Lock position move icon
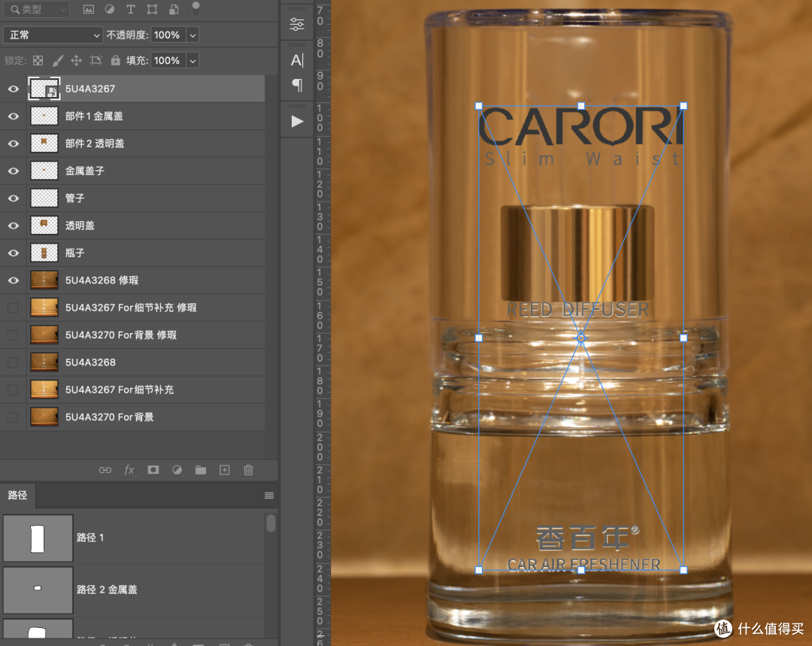The width and height of the screenshot is (812, 646). point(76,60)
